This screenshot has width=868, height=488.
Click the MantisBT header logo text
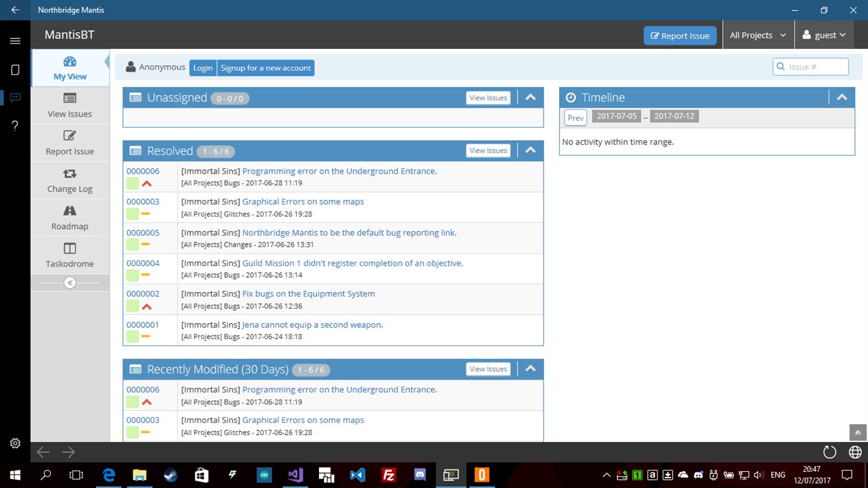[69, 35]
